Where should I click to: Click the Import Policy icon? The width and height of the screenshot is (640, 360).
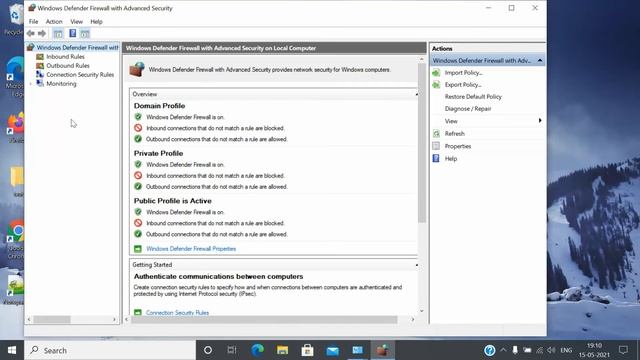[x=436, y=73]
